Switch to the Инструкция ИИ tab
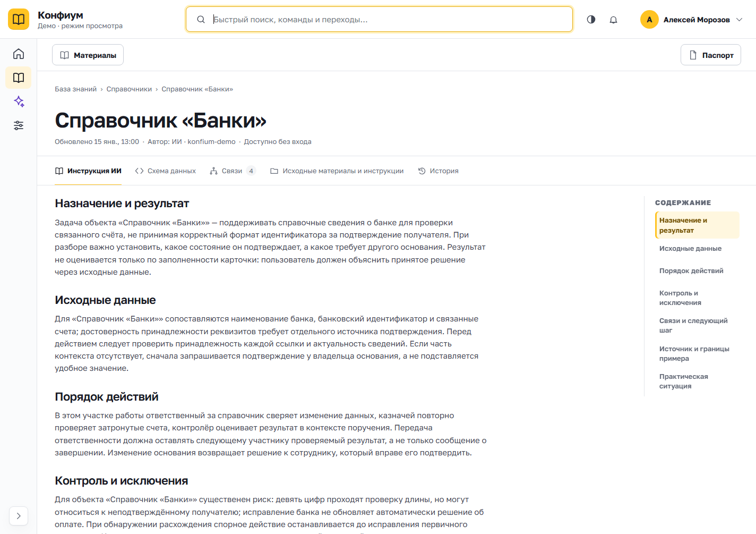This screenshot has height=534, width=756. pos(88,171)
